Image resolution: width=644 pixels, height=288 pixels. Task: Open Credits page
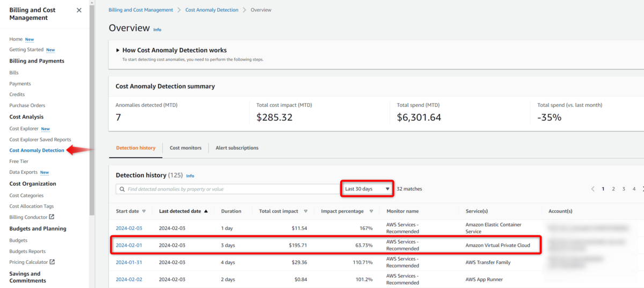click(x=17, y=94)
